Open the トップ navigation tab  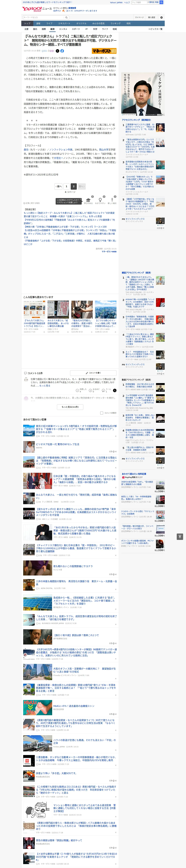click(x=27, y=24)
